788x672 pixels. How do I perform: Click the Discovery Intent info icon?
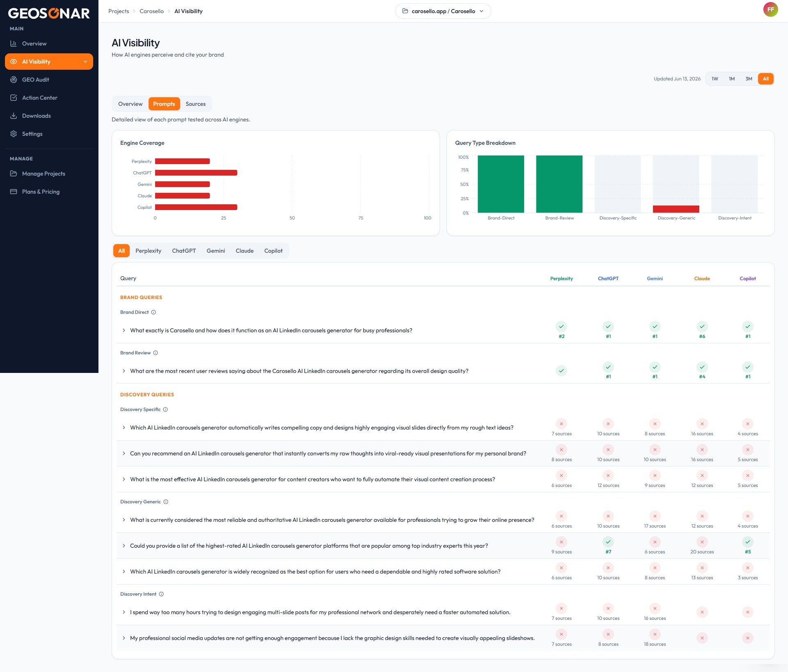click(161, 594)
